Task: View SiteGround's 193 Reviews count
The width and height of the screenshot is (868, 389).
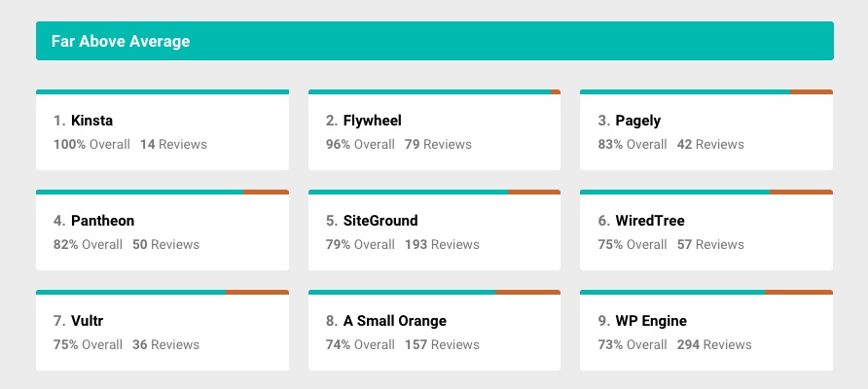Action: [442, 244]
